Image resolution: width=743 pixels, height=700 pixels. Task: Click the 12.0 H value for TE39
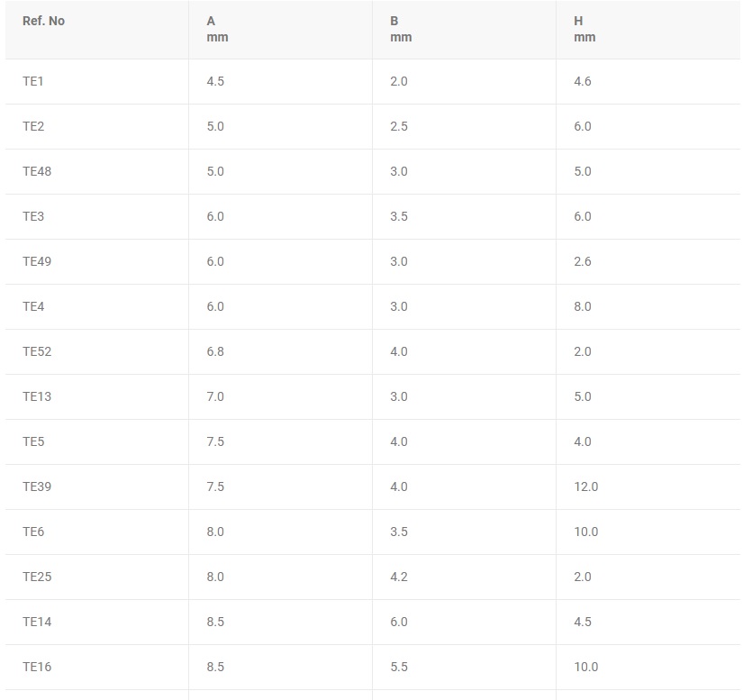click(585, 486)
